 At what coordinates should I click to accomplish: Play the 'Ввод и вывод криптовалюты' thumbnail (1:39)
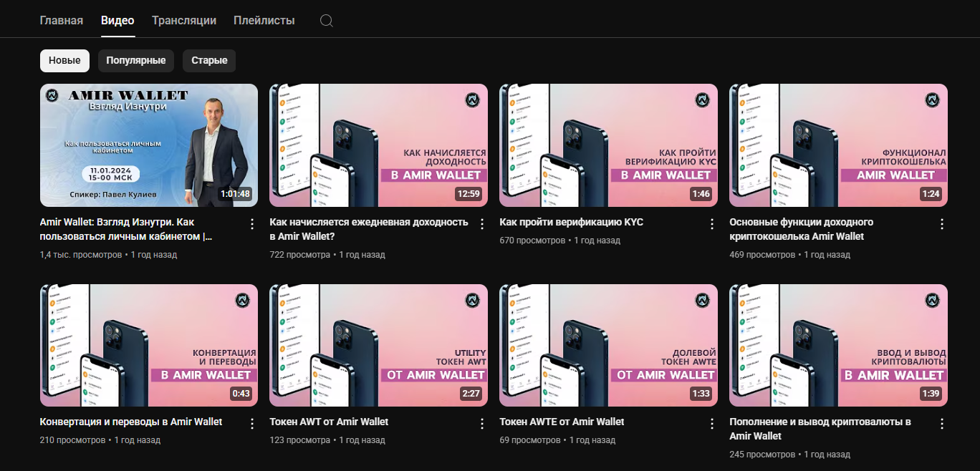coord(838,345)
